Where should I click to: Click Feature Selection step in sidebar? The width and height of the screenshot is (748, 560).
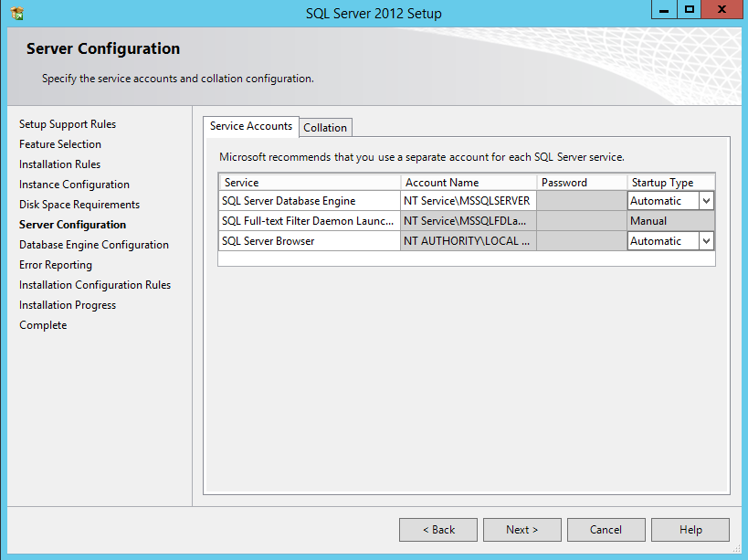pyautogui.click(x=60, y=144)
